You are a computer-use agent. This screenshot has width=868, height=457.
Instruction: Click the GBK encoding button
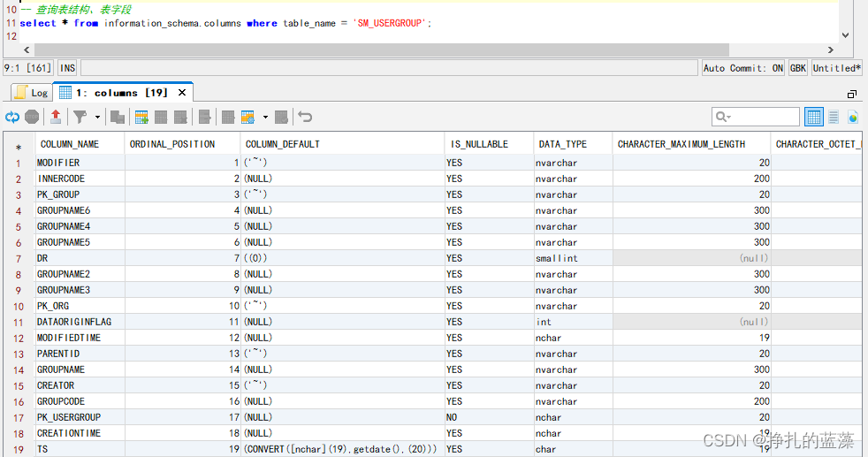[x=797, y=68]
